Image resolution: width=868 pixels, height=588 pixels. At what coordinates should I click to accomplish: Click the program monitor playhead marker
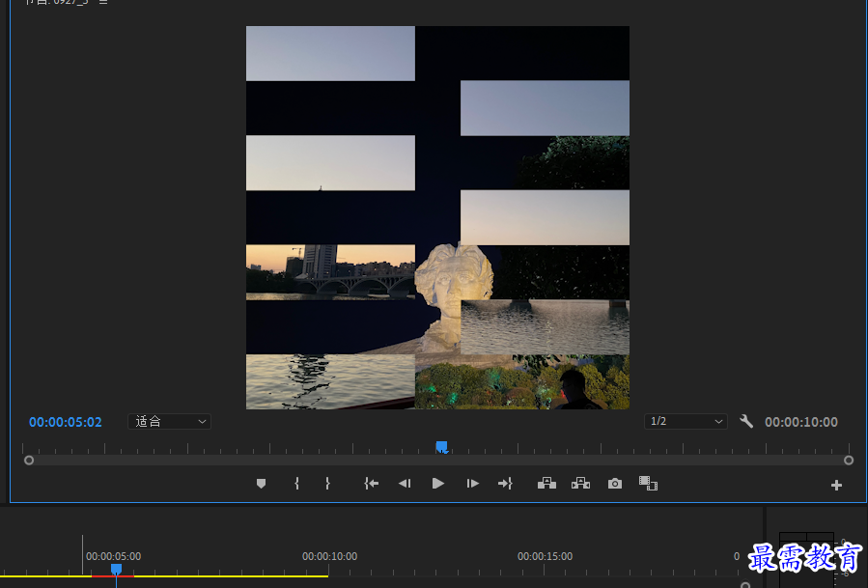(442, 447)
